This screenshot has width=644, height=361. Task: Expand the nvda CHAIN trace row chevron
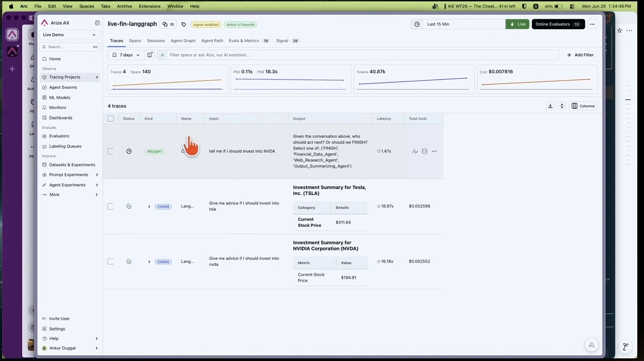click(x=149, y=261)
